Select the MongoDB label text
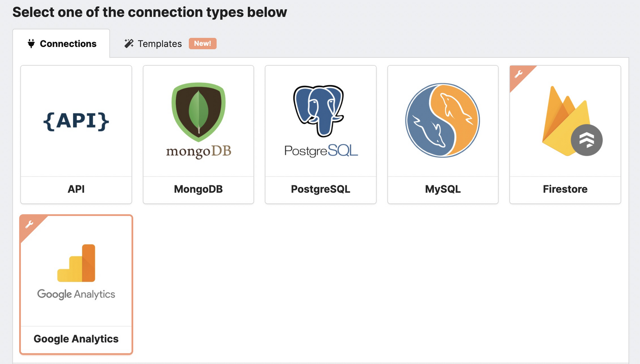This screenshot has height=364, width=640. point(198,189)
